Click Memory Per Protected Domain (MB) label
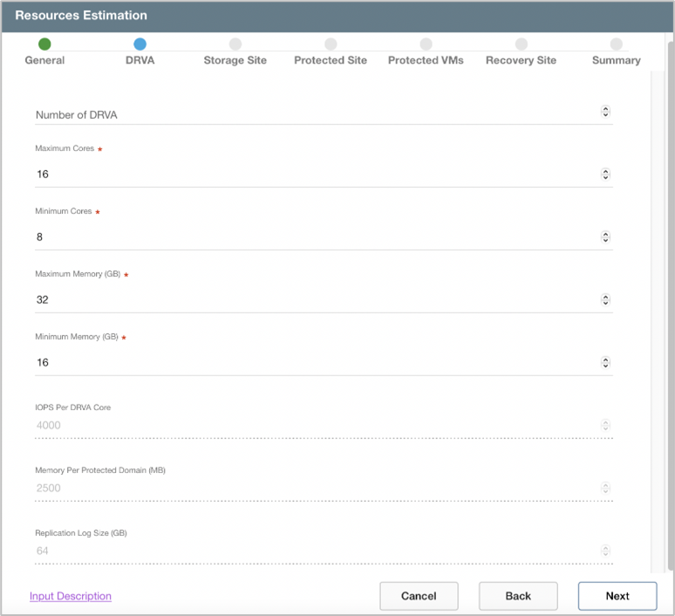The image size is (675, 616). [x=100, y=470]
